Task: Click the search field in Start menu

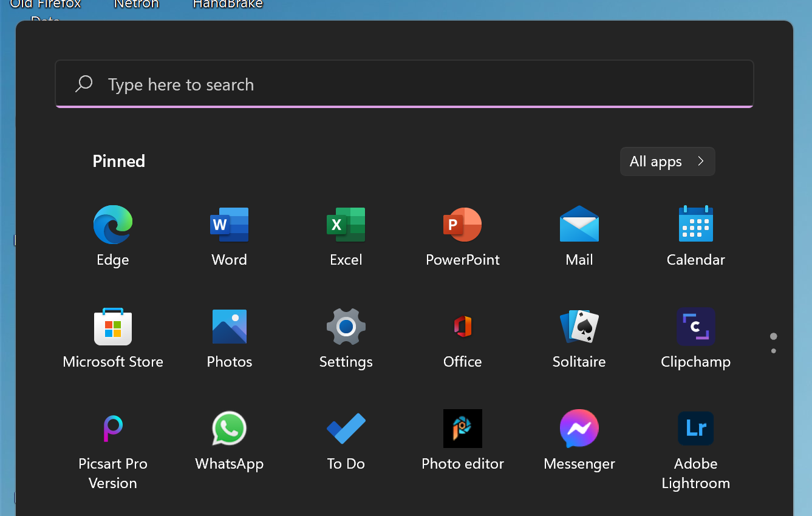Action: 404,84
